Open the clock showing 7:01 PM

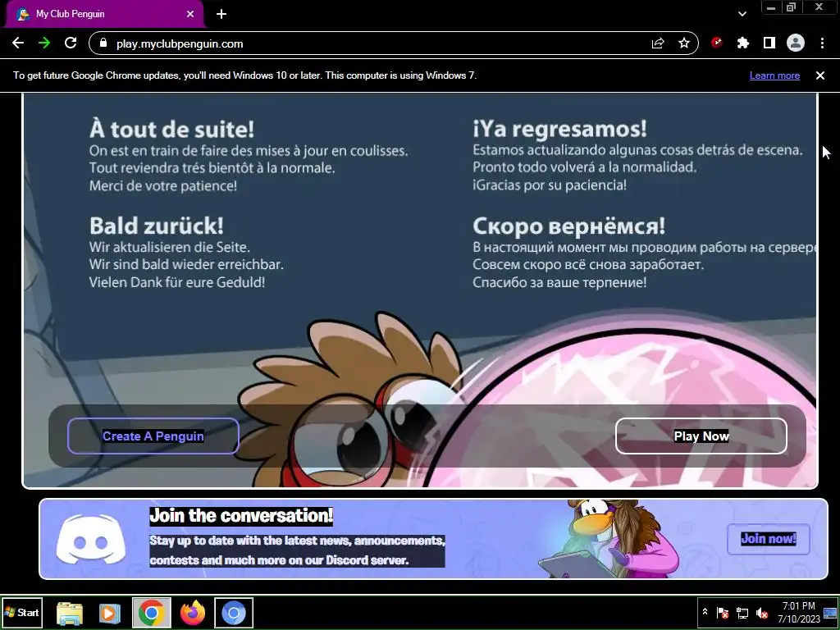[x=799, y=612]
